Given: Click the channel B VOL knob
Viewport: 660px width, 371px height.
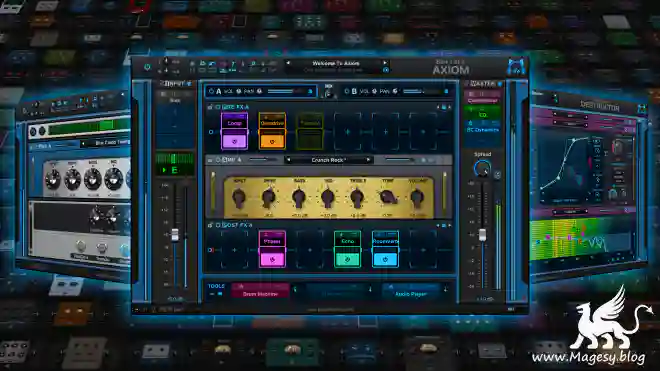Looking at the screenshot, I should tap(374, 91).
